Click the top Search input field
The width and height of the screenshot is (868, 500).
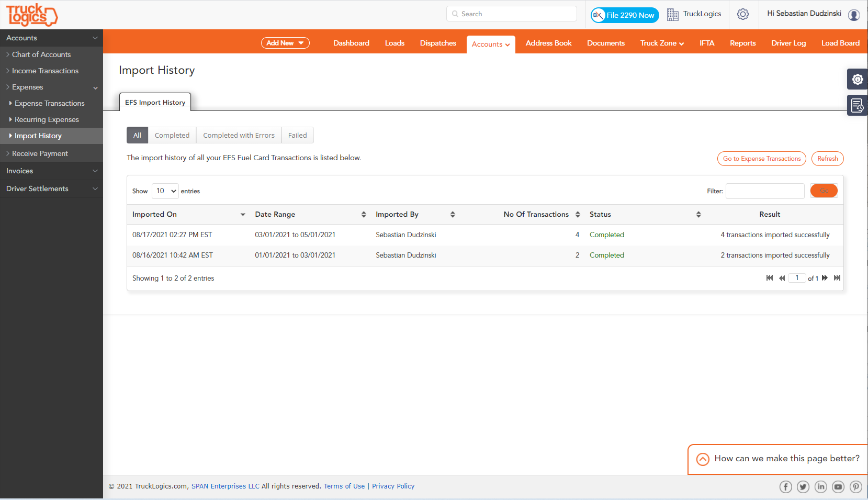click(512, 14)
